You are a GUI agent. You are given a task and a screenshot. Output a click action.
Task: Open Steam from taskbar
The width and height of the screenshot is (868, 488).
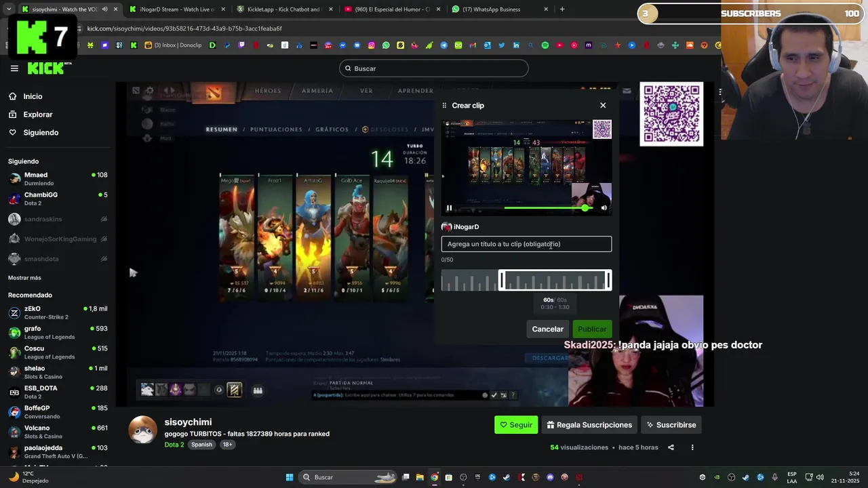pos(507,477)
